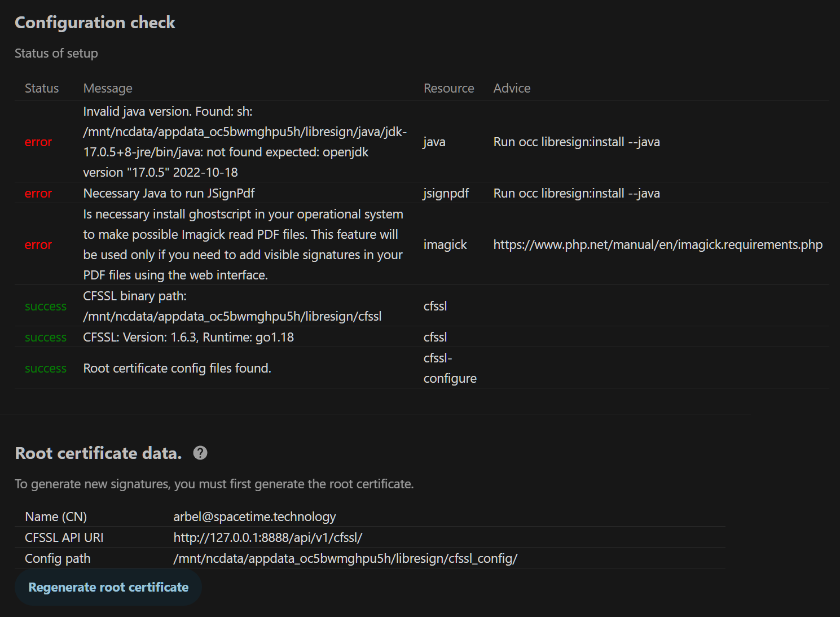Click the help icon next to Root certificate data
The height and width of the screenshot is (617, 840).
pos(200,453)
